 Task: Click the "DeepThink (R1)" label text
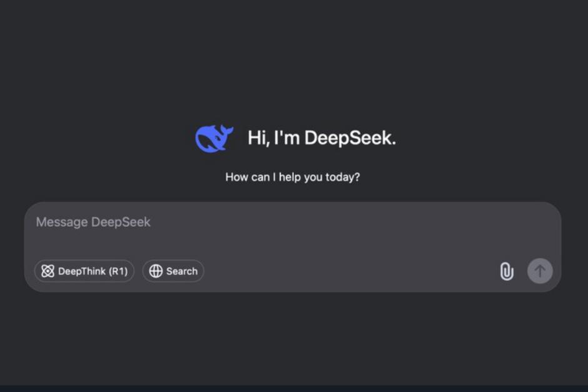point(93,271)
